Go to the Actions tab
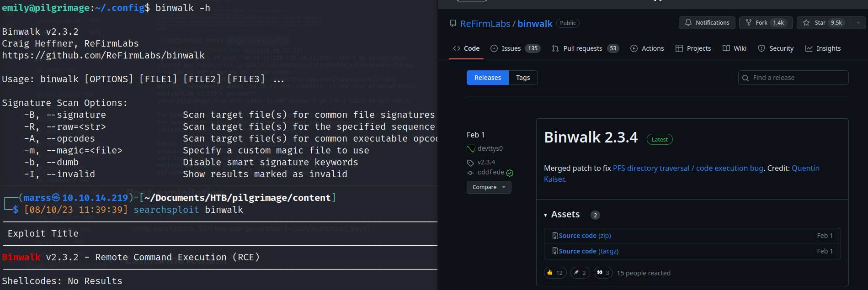Viewport: 868px width, 290px height. 647,48
